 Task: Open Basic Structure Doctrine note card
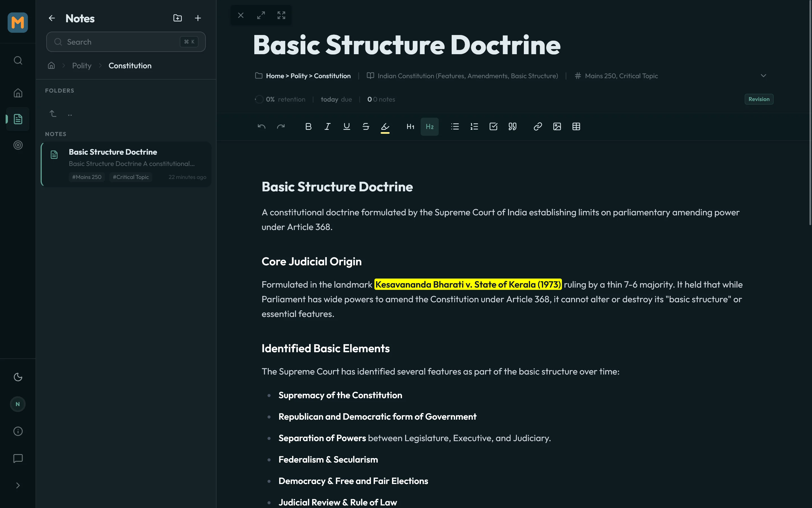[126, 164]
